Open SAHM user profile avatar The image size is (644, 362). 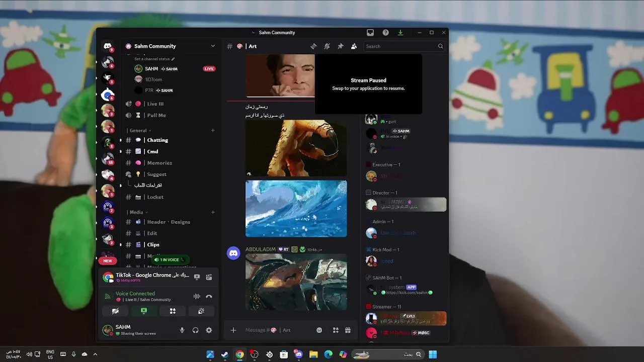[x=107, y=330]
